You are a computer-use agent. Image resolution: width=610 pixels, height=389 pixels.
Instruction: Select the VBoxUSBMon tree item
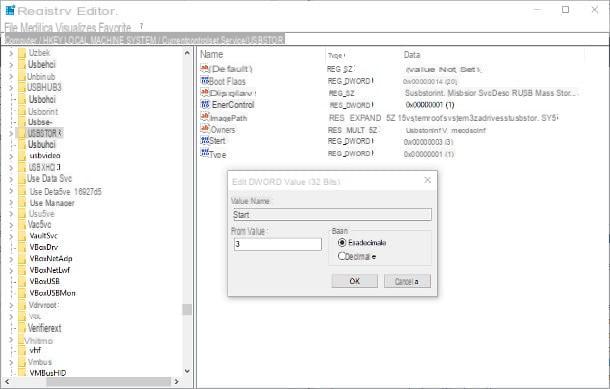point(53,293)
